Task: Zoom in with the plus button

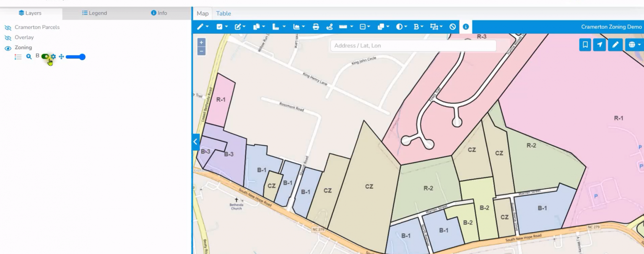Action: coord(201,42)
